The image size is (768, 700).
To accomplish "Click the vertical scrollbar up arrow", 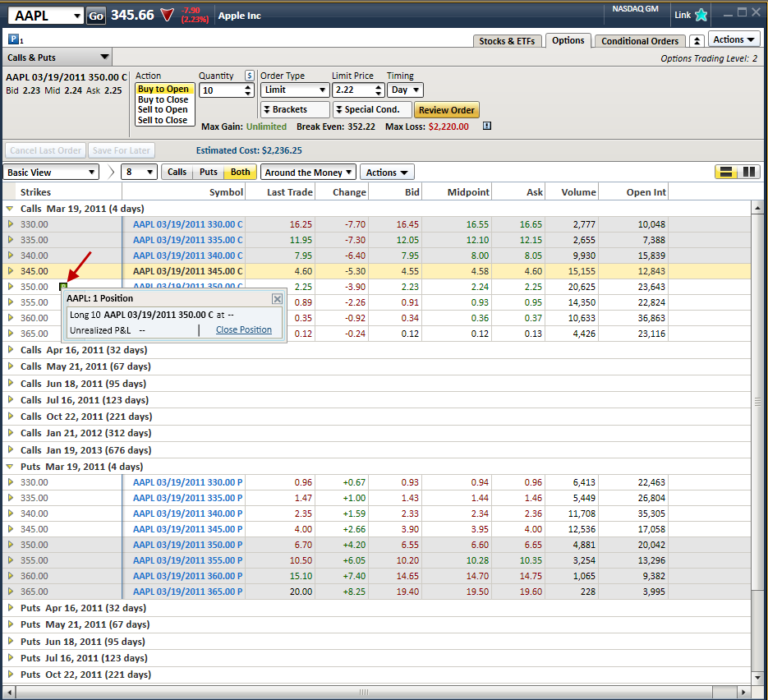I will 757,208.
